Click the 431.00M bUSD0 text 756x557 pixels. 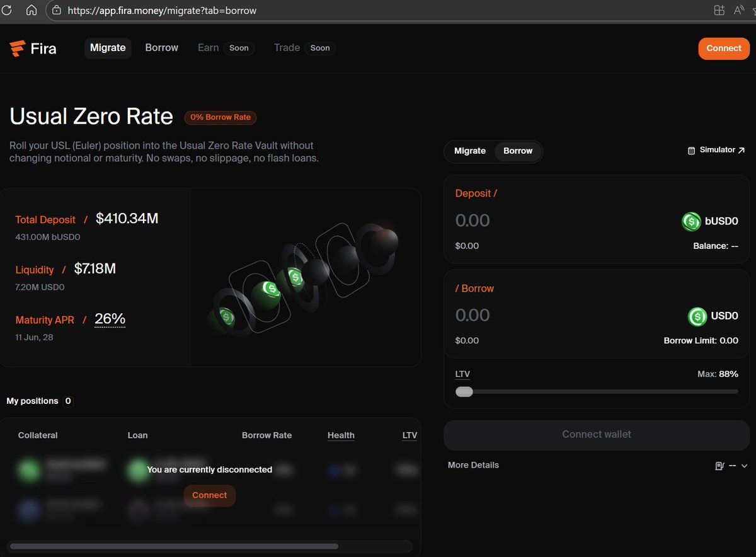48,238
